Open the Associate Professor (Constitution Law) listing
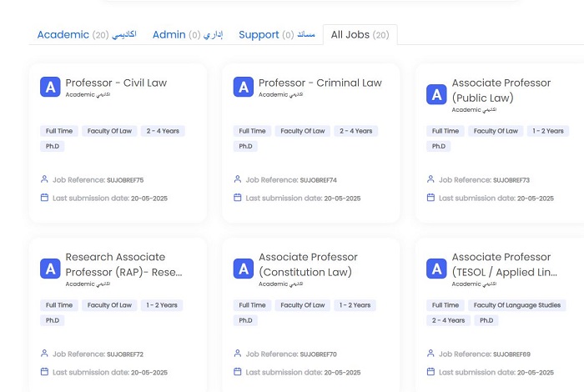 pyautogui.click(x=308, y=264)
